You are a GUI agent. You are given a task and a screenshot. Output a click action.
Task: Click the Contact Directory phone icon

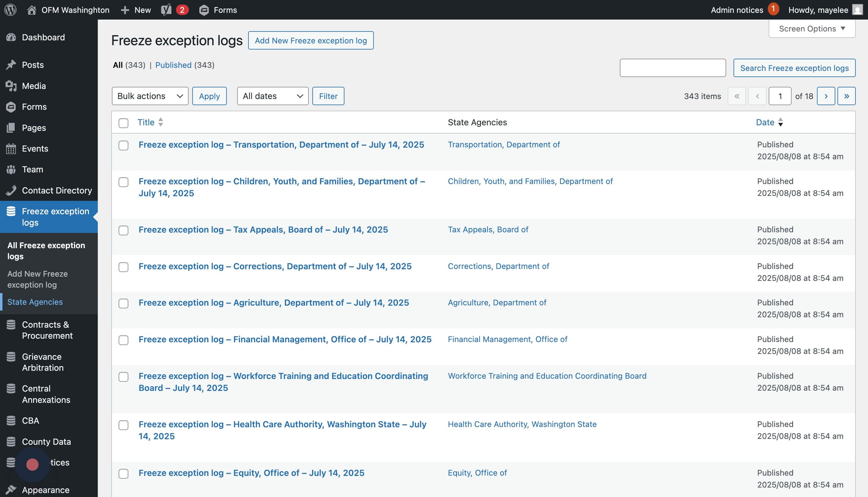pos(11,190)
